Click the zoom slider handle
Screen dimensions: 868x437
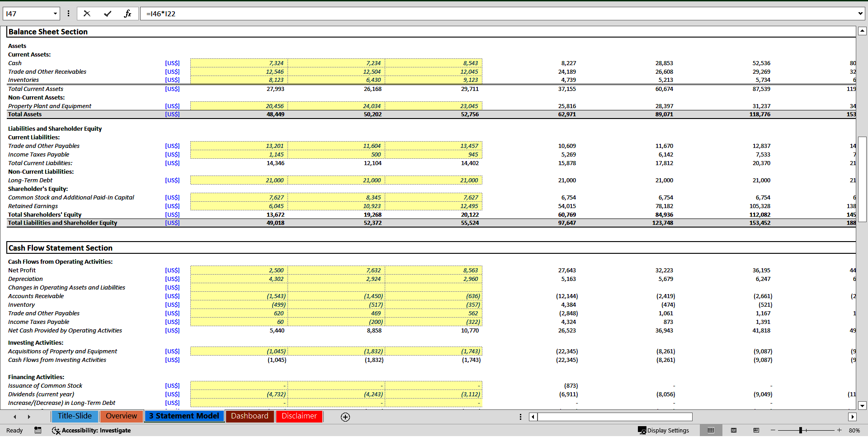(x=801, y=430)
